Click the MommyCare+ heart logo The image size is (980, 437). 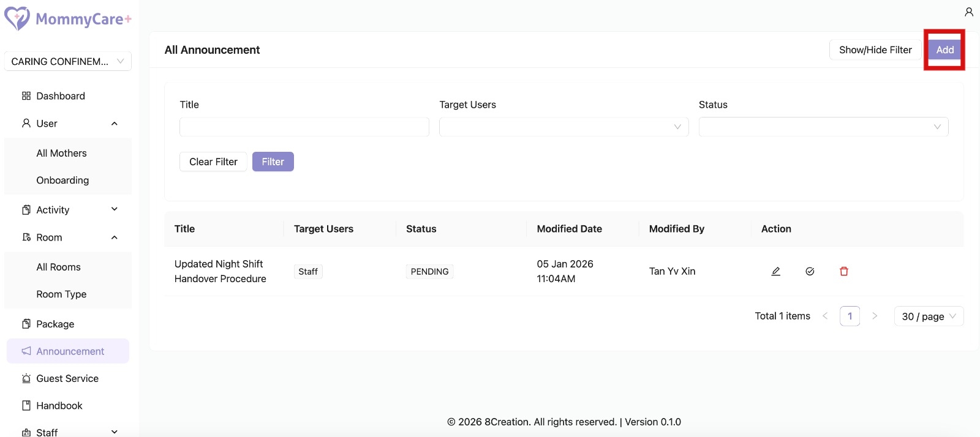click(17, 18)
